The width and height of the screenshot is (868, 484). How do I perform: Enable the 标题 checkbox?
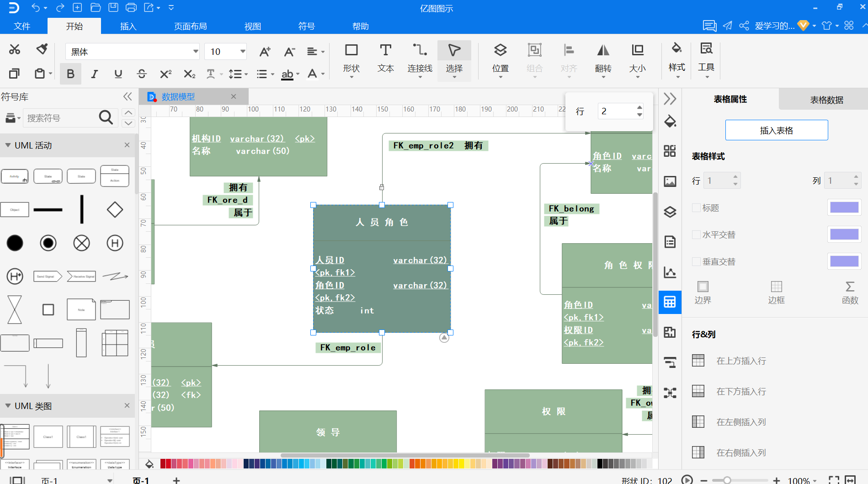(696, 208)
